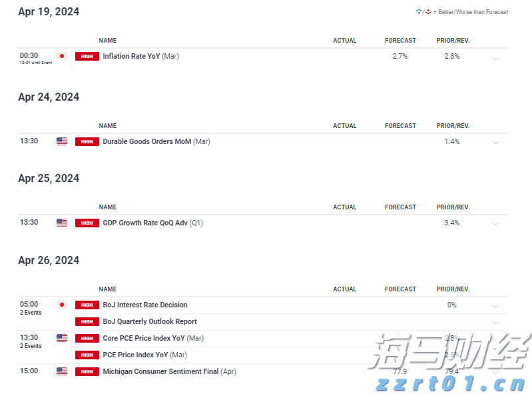Click US flag icon beside GDP Growth Rate
Viewport: 532px width, 394px height.
pos(62,223)
